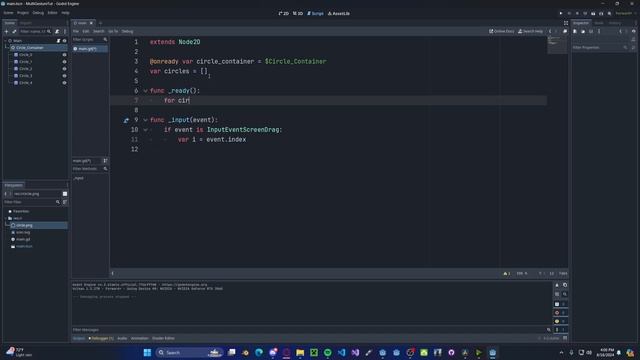Viewport: 640px width, 360px height.
Task: Make script editor floating icon
Action: 565,31
